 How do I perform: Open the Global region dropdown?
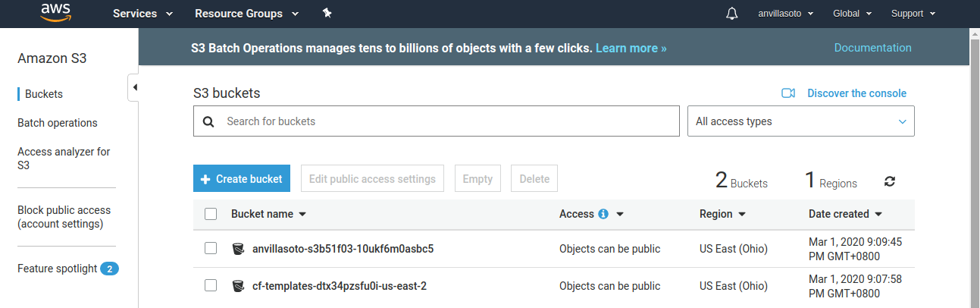point(852,13)
